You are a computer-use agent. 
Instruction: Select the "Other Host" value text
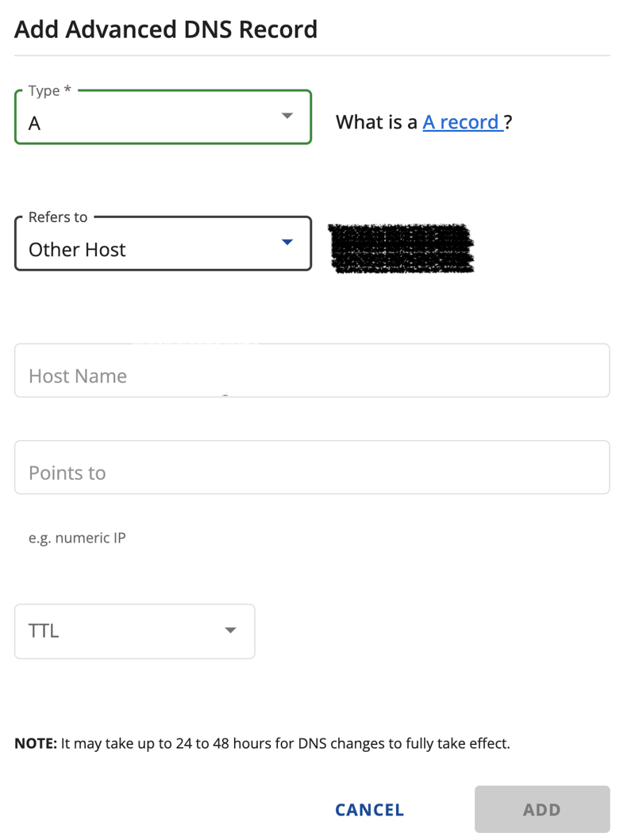point(77,250)
